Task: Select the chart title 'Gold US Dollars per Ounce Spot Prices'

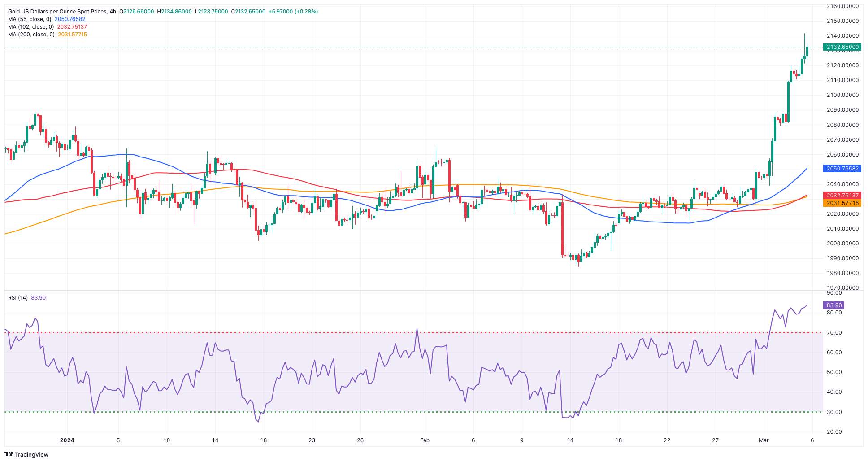Action: tap(57, 12)
